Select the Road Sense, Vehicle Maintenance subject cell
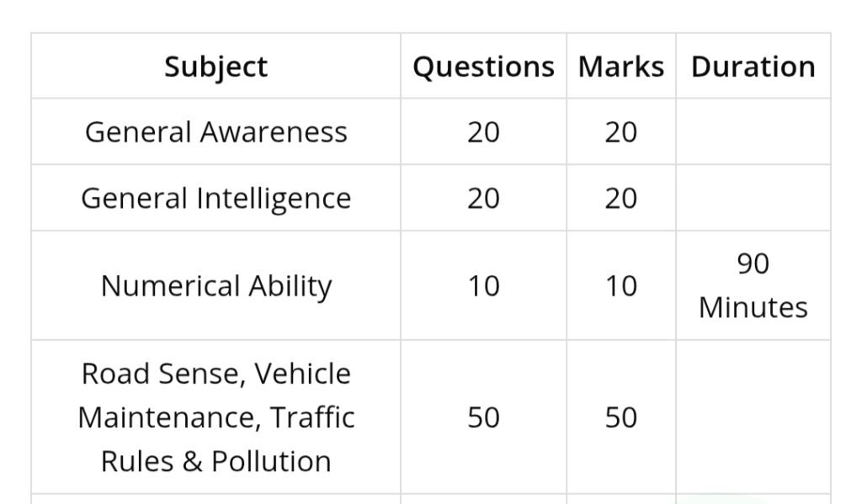The image size is (862, 504). 215,417
